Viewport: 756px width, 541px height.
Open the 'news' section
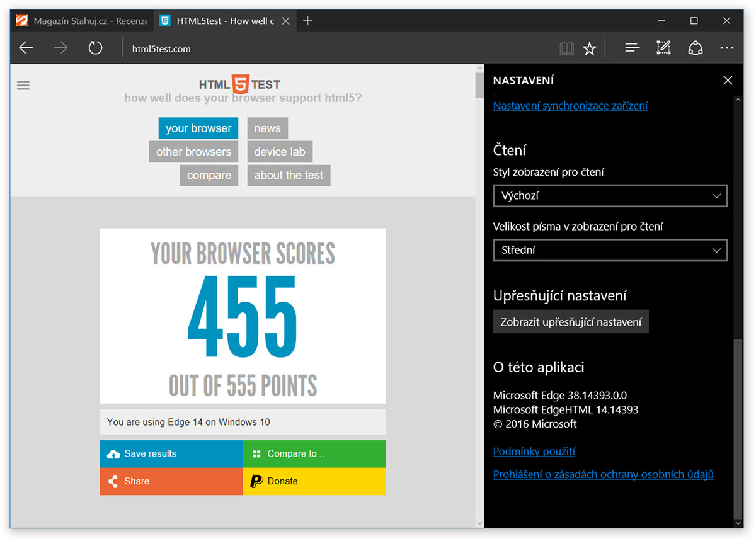[267, 128]
